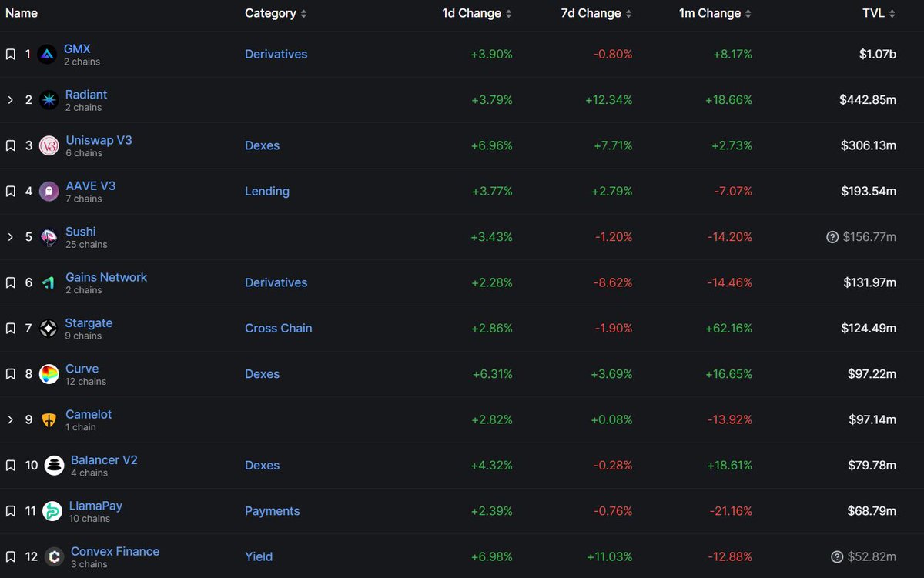Bookmark the GMX row
Image resolution: width=924 pixels, height=578 pixels.
[11, 54]
